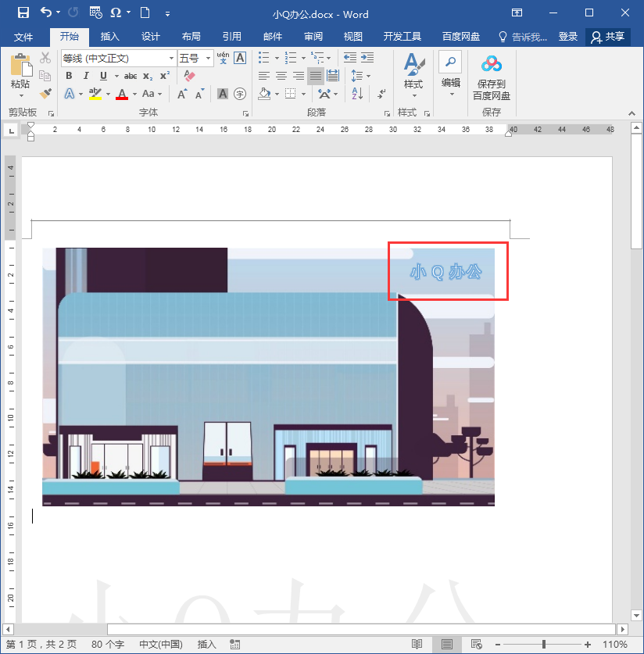
Task: Open phonetic guide wén icon
Action: pos(224,58)
